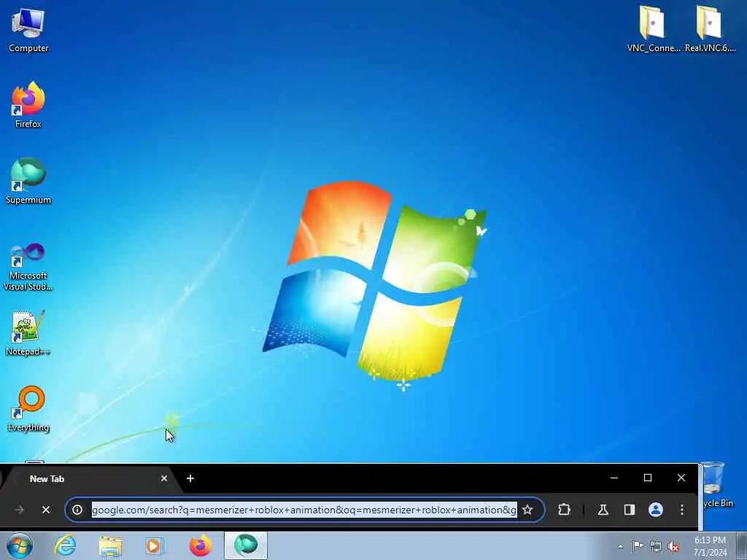Viewport: 747px width, 560px height.
Task: Open the clock showing 6:13 PM
Action: (710, 546)
